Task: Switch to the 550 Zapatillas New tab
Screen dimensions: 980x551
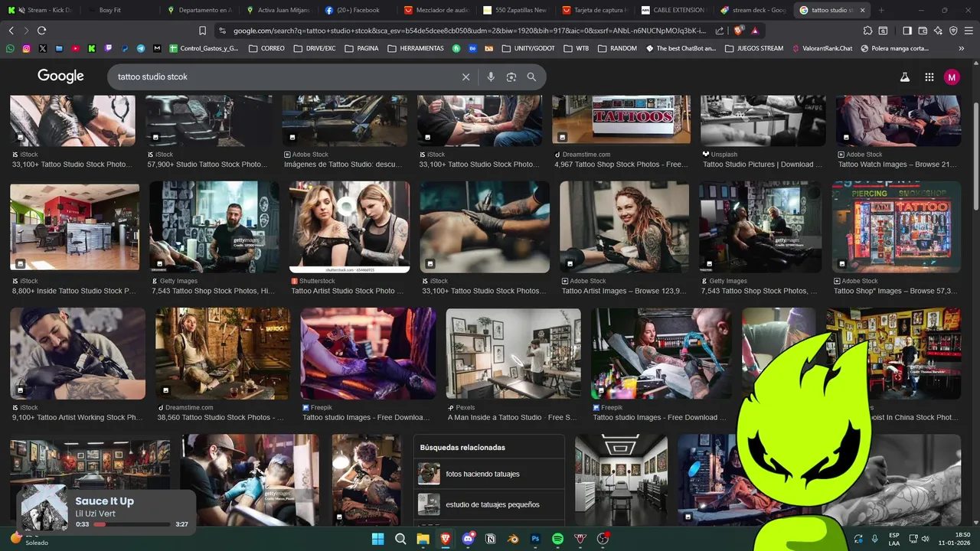Action: coord(515,10)
